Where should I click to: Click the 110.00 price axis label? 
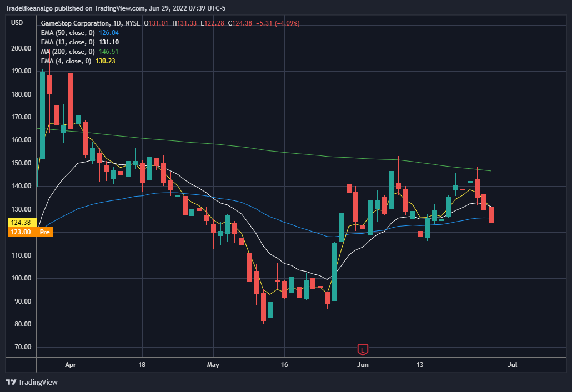(21, 255)
